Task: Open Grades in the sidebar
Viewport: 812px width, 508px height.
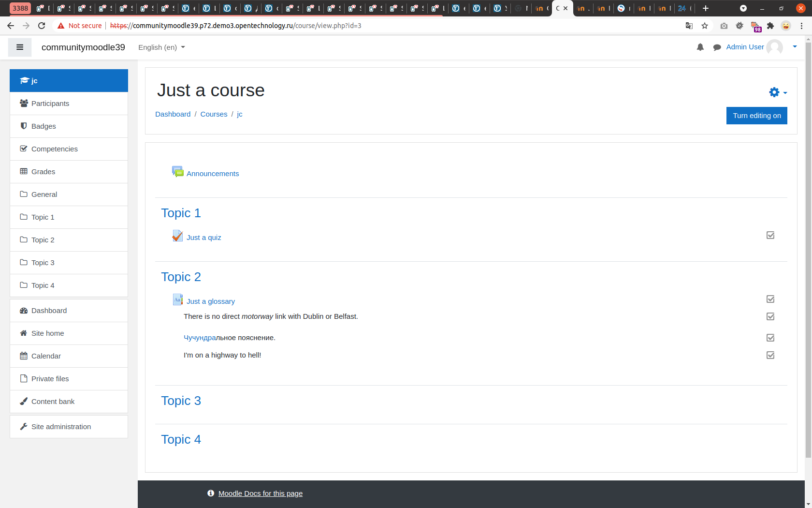Action: click(x=69, y=172)
